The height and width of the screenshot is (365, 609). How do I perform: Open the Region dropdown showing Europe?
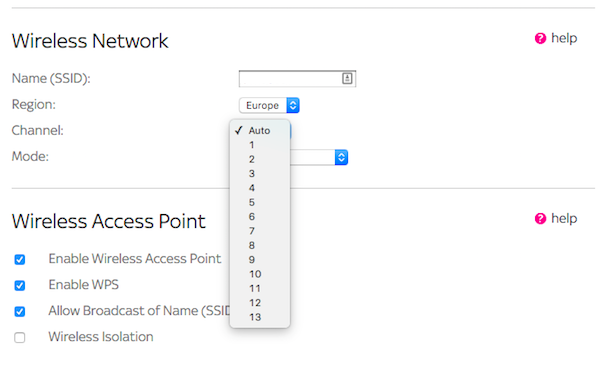[x=269, y=105]
